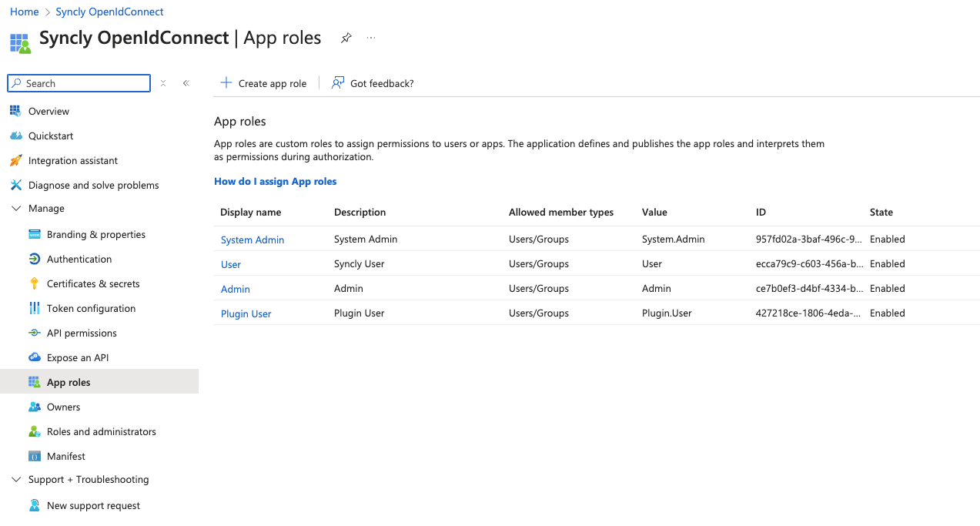This screenshot has height=526, width=980.
Task: Open the Plugin User role link
Action: 246,313
